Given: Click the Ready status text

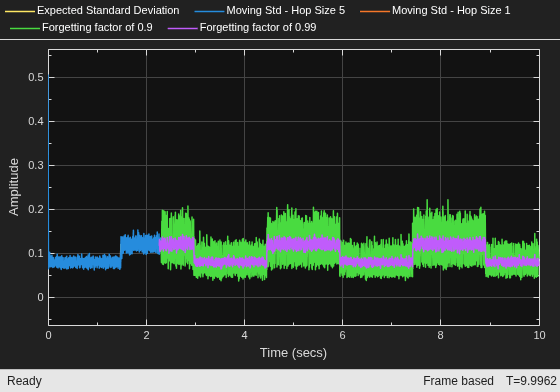Looking at the screenshot, I should (24, 381).
